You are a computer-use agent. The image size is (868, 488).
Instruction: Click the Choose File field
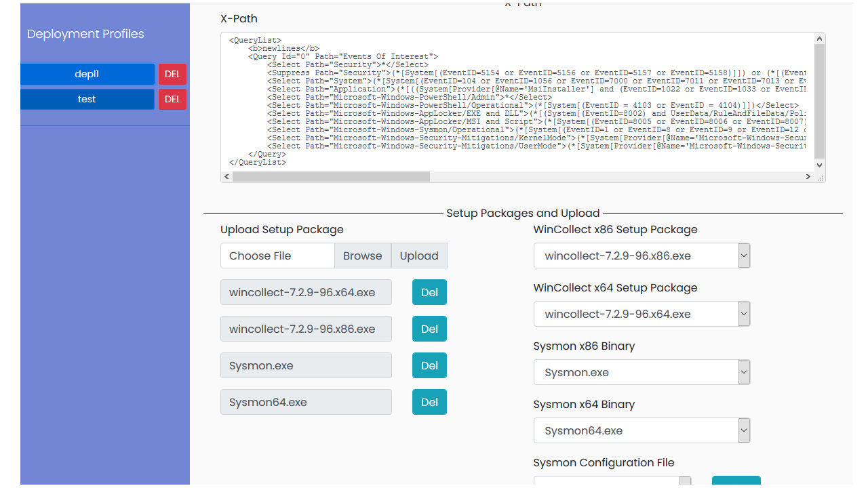277,256
